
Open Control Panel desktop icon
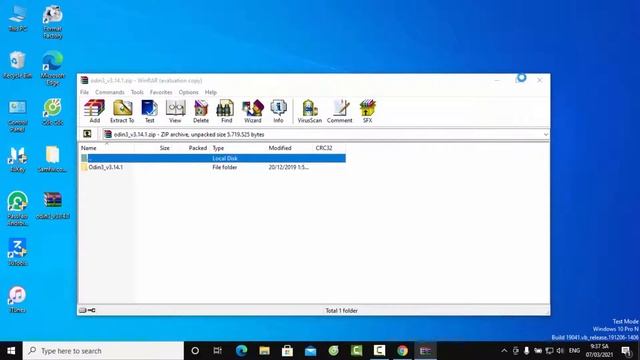[18, 116]
